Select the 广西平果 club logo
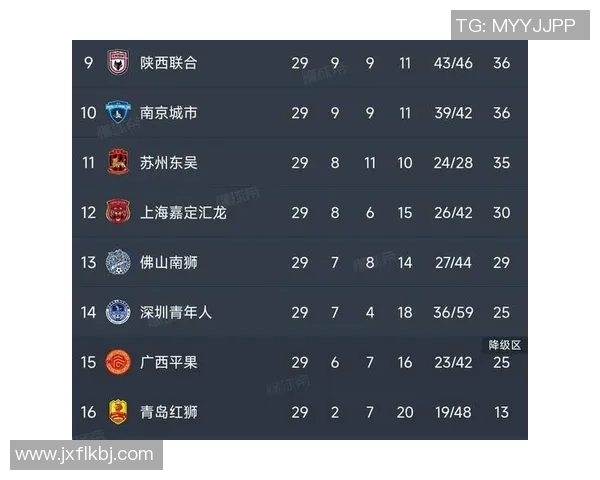600x480 pixels. [118, 362]
